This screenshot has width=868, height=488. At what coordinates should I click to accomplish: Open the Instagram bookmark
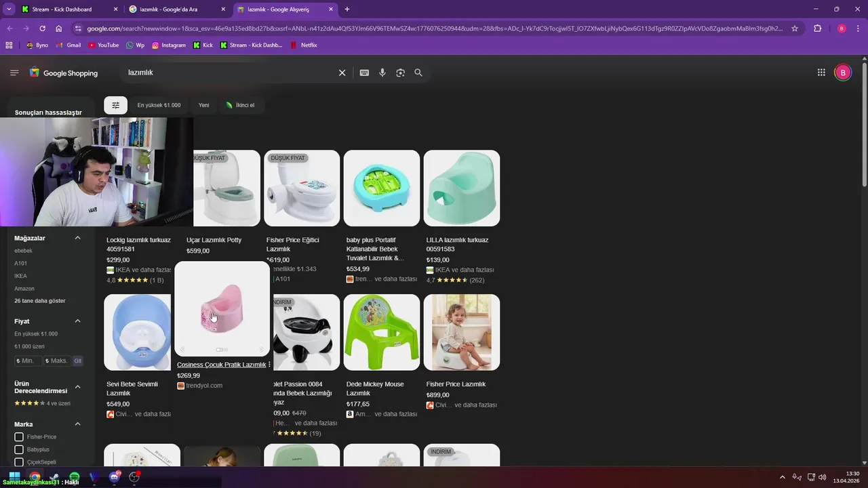(168, 45)
